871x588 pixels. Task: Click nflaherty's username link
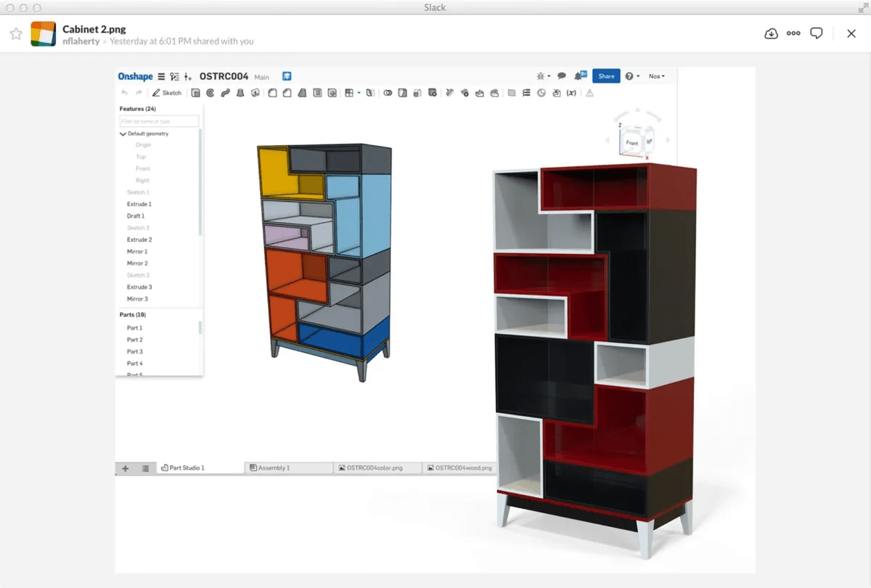coord(80,41)
